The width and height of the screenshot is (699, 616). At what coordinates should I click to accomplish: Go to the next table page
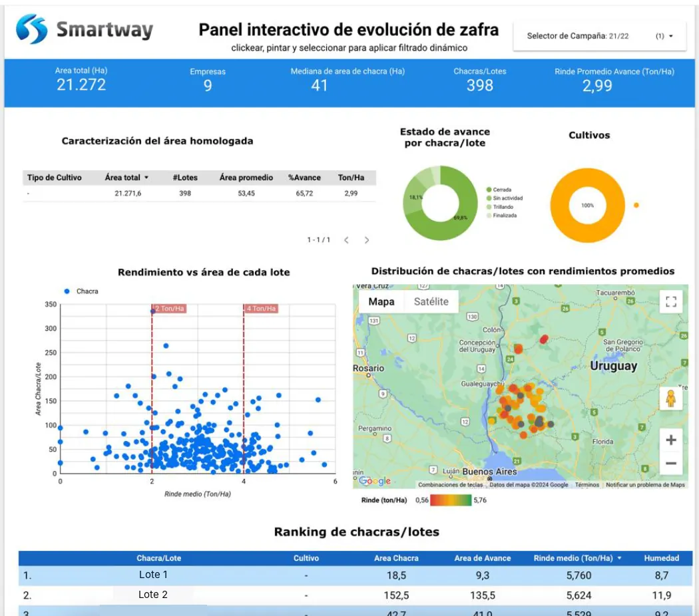pos(366,240)
